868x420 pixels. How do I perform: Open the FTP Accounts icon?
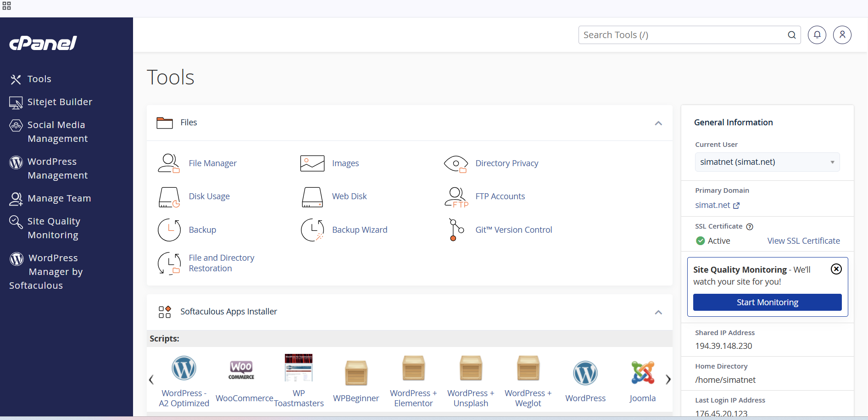pos(456,197)
